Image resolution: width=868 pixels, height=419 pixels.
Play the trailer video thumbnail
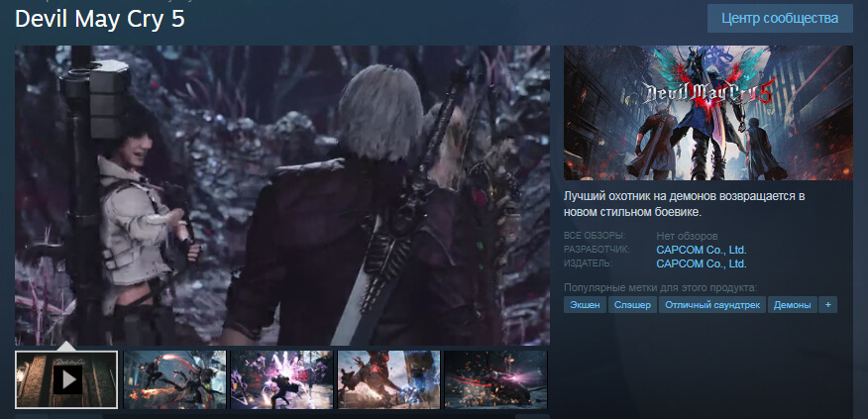point(66,379)
